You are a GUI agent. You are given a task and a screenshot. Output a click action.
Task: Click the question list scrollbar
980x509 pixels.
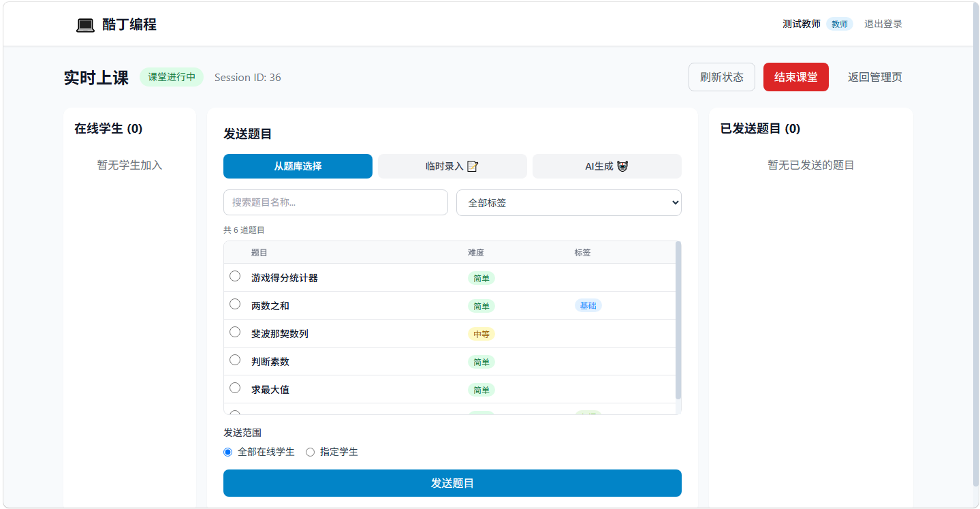tap(678, 320)
